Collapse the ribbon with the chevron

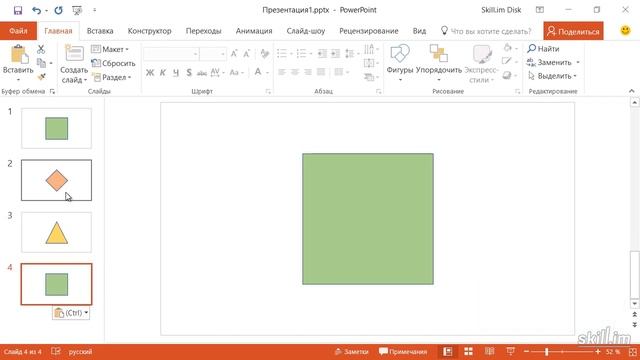click(x=631, y=91)
